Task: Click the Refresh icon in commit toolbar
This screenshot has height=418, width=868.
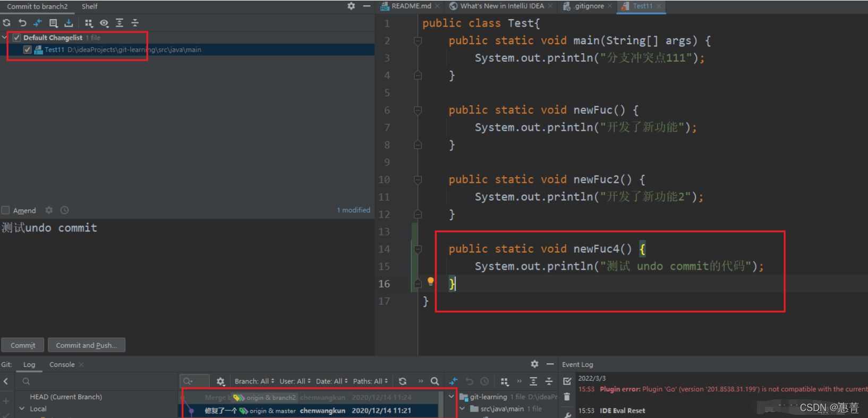Action: [x=6, y=23]
